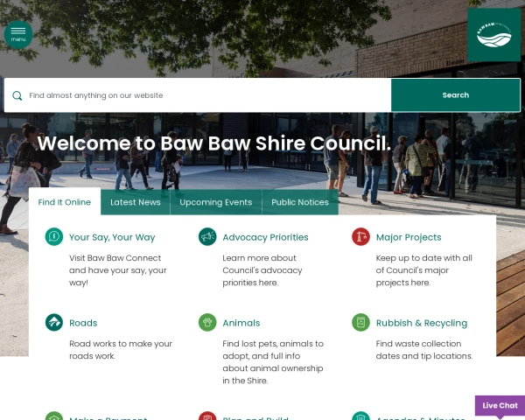
Task: Click the Animals paw icon
Action: (207, 322)
